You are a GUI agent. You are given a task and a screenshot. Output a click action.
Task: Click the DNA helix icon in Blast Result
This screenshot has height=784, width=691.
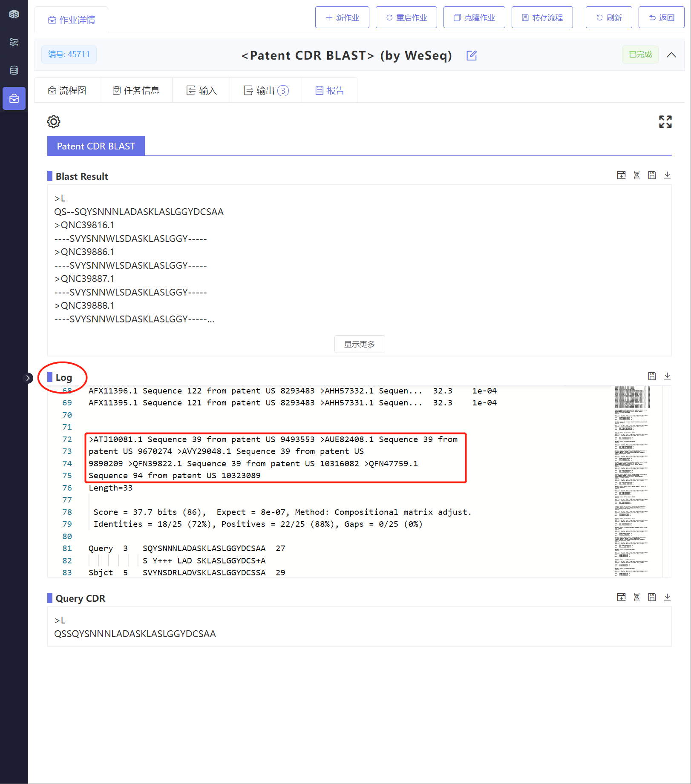click(x=636, y=175)
